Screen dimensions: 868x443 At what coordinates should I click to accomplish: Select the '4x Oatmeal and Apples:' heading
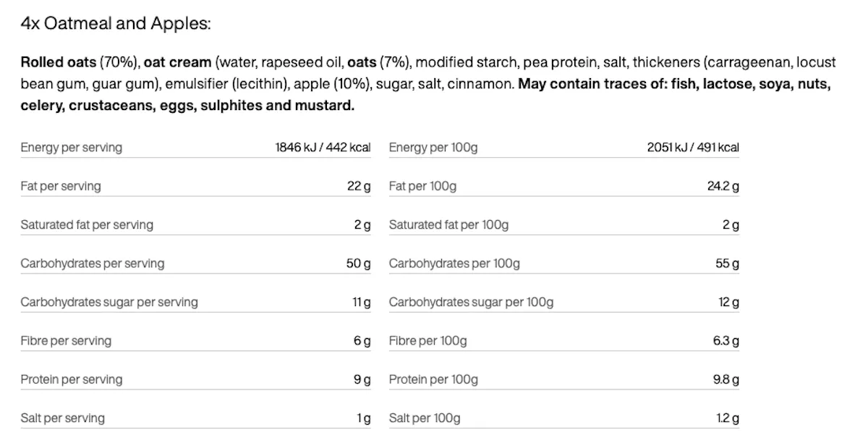116,24
